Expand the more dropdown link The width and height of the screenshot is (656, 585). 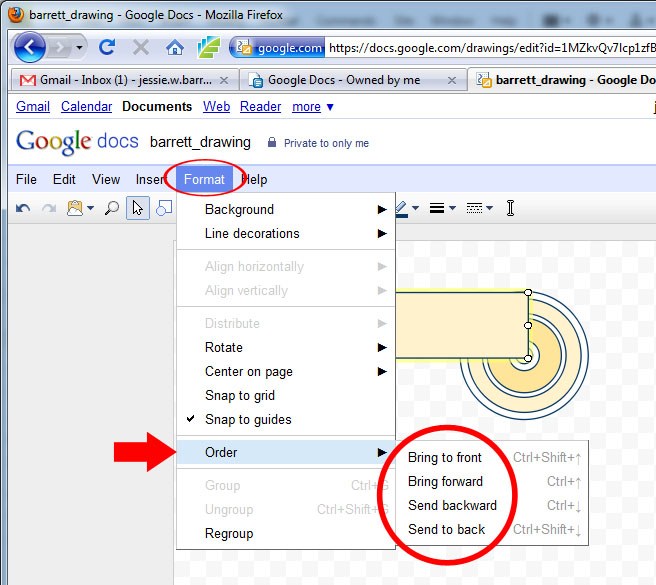pyautogui.click(x=313, y=107)
